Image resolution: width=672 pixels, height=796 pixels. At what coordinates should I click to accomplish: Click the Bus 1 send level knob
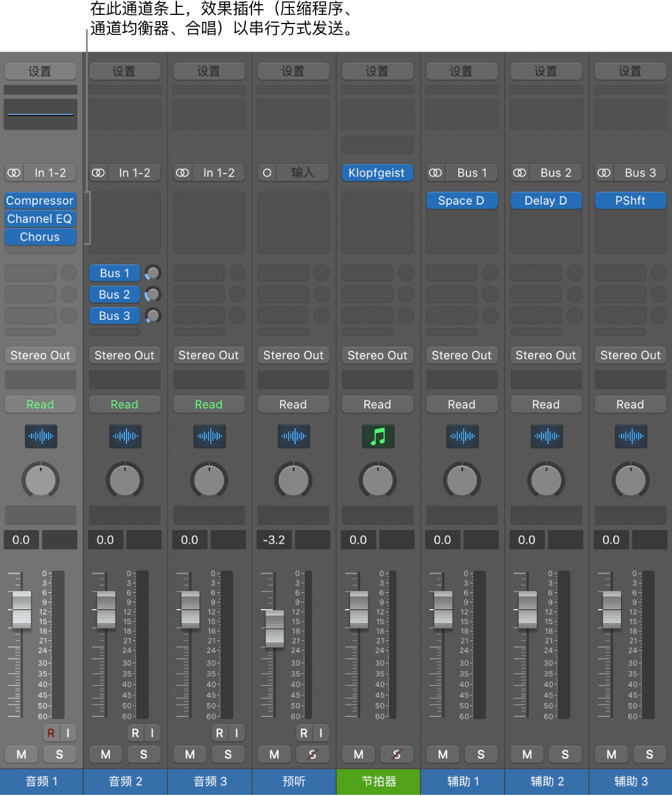pos(152,273)
